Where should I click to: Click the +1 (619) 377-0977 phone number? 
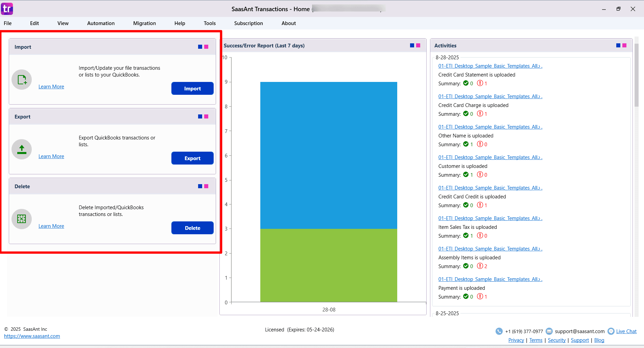click(x=524, y=331)
